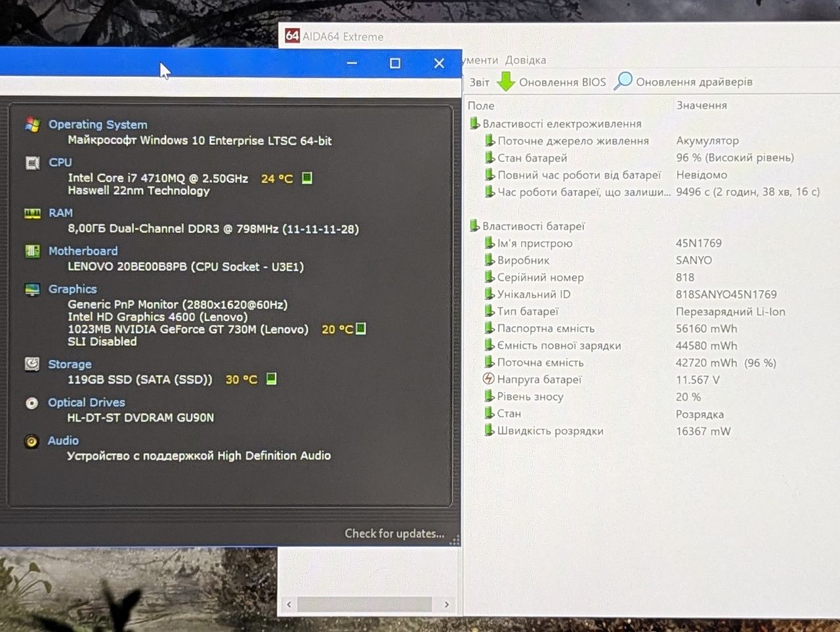Close the Speccy window
Screen dimensions: 840x632
click(x=439, y=64)
